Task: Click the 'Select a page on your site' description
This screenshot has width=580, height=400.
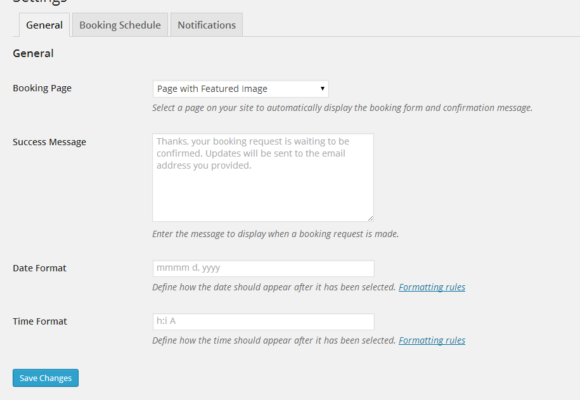Action: pyautogui.click(x=342, y=108)
